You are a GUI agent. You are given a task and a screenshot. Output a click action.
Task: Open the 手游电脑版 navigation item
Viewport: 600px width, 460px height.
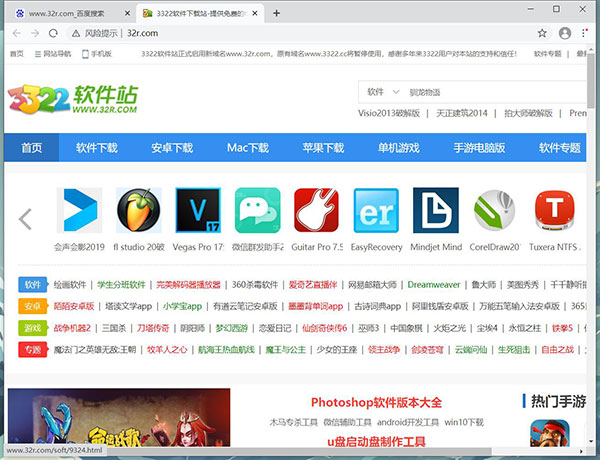tap(479, 148)
